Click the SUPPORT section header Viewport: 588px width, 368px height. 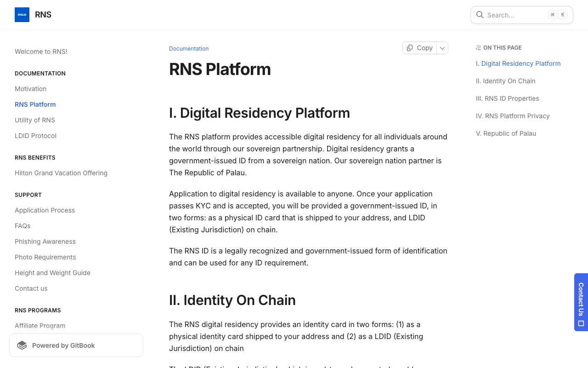28,195
